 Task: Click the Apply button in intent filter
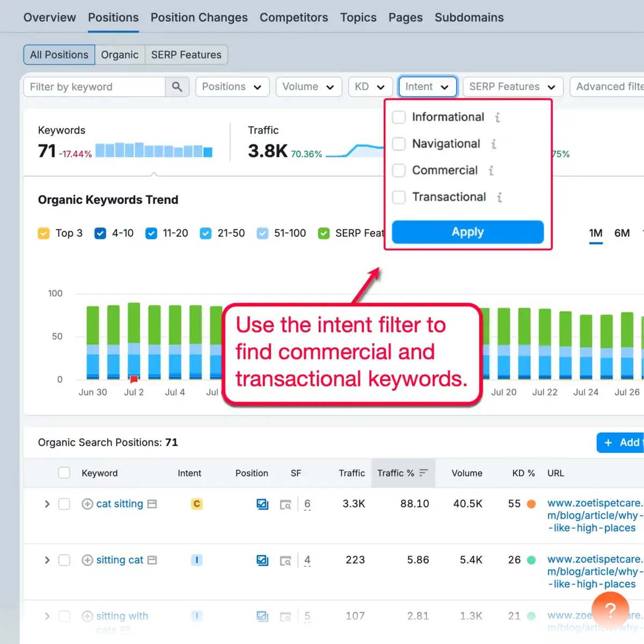[x=467, y=232]
